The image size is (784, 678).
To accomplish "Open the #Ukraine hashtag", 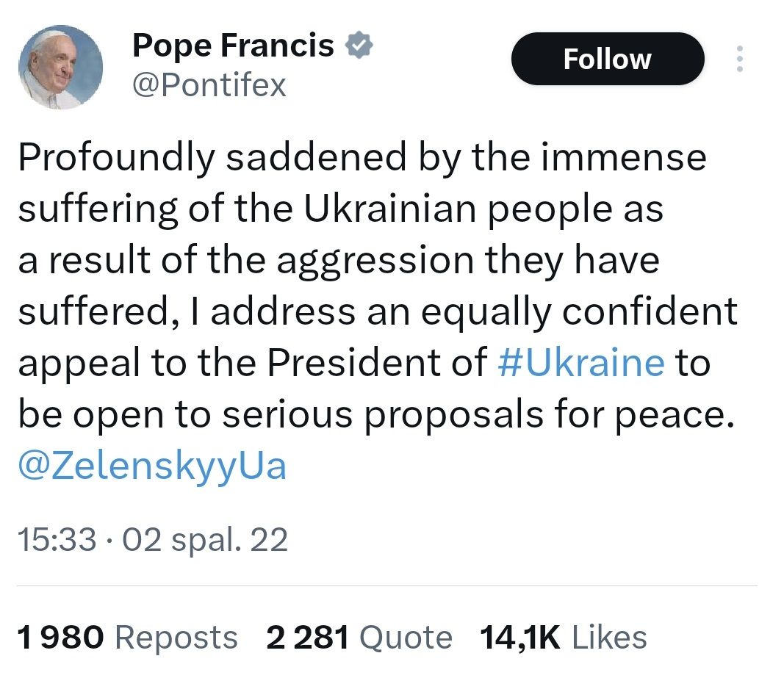I will pyautogui.click(x=580, y=364).
